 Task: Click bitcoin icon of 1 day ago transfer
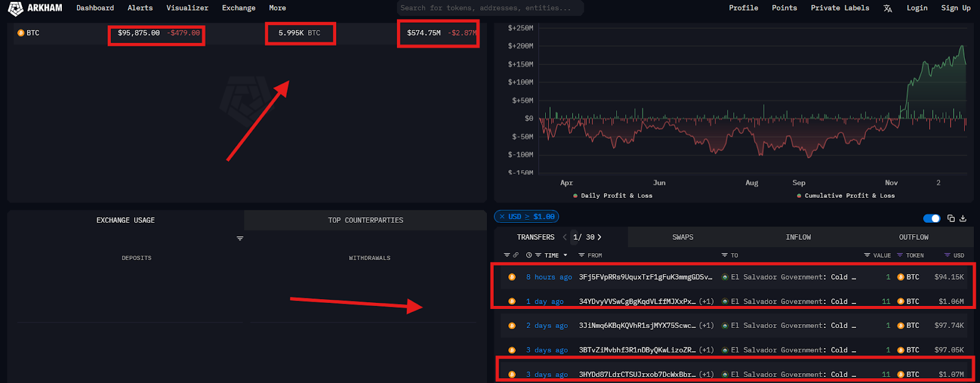[512, 302]
